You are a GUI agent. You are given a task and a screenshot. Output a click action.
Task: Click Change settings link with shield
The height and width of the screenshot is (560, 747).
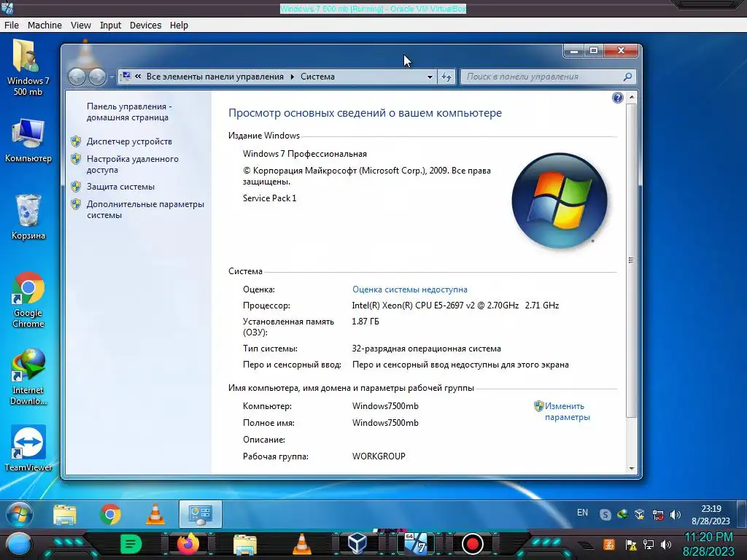pos(567,411)
